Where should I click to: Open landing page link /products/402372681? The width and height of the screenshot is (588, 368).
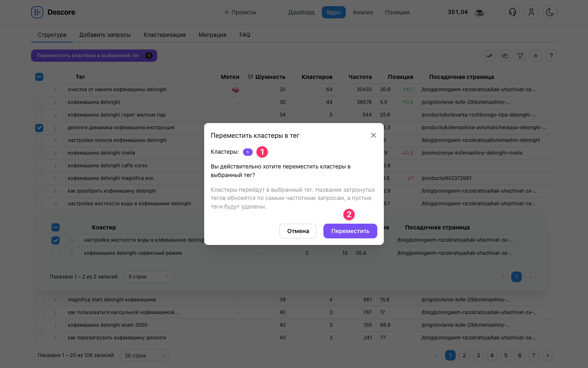446,178
